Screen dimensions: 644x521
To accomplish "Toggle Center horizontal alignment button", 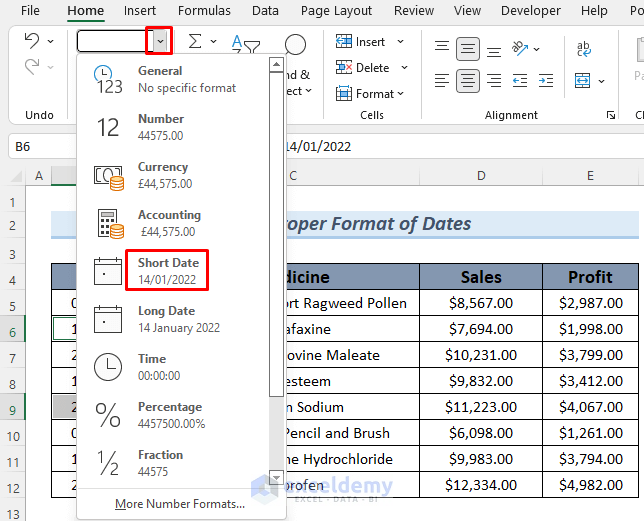I will (468, 80).
